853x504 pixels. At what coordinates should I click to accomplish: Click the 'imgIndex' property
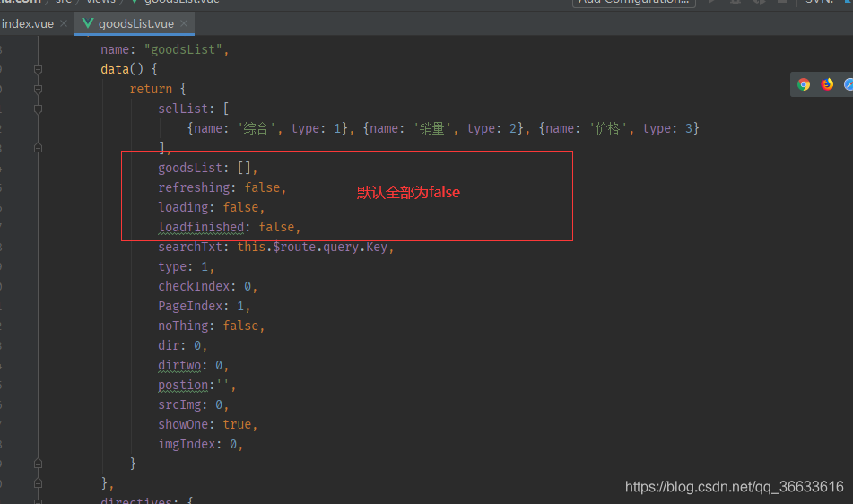(x=187, y=444)
